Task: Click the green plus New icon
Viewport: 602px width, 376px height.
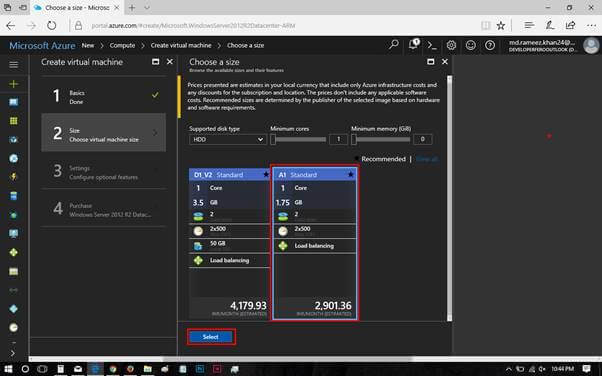Action: pyautogui.click(x=13, y=84)
